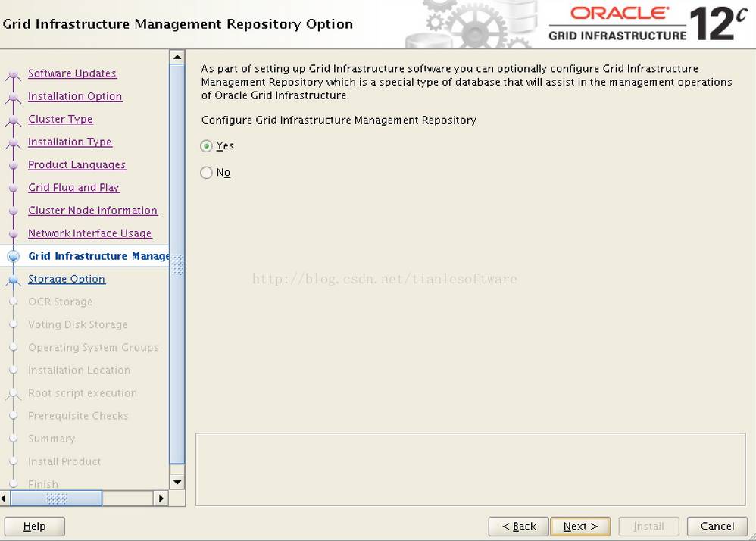Click the Help button
The height and width of the screenshot is (541, 756).
[35, 527]
